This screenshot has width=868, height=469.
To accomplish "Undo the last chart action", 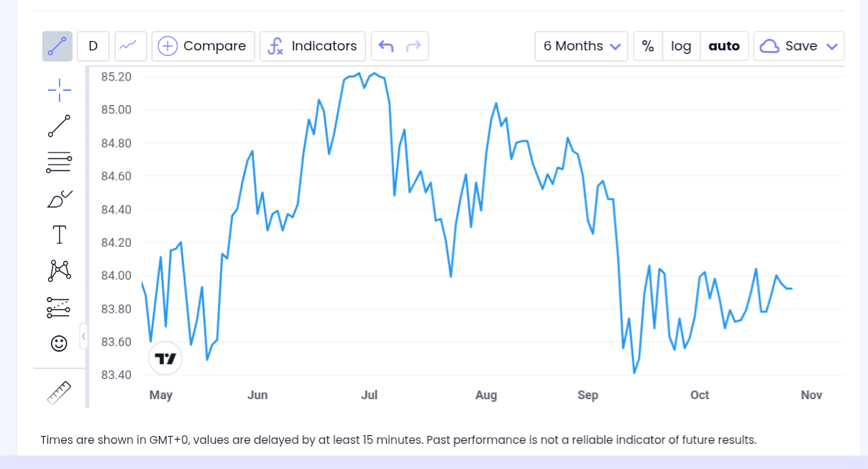I will 386,46.
